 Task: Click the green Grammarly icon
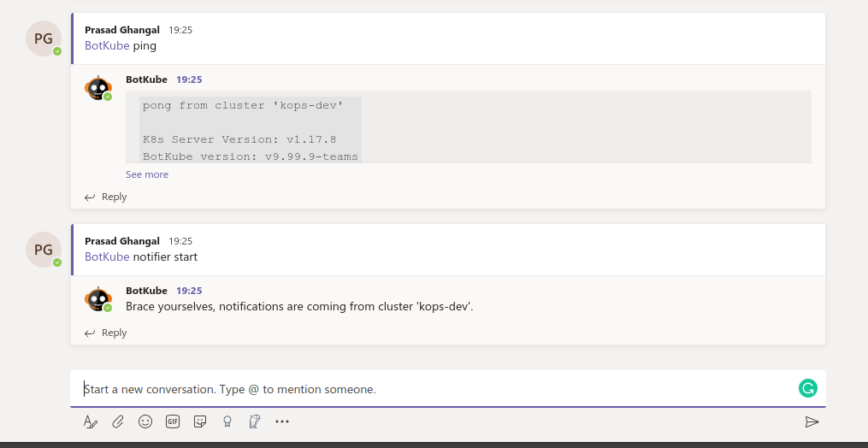[807, 389]
